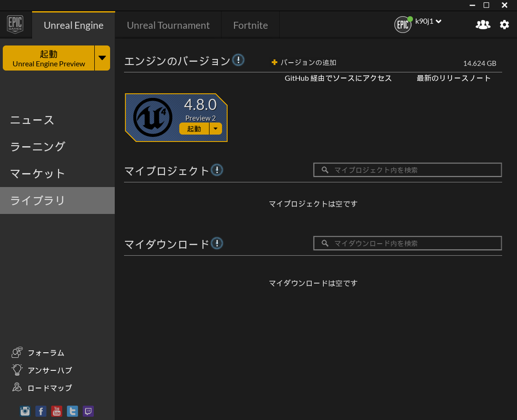
Task: Switch to the Unreal Tournament tab
Action: (x=168, y=26)
